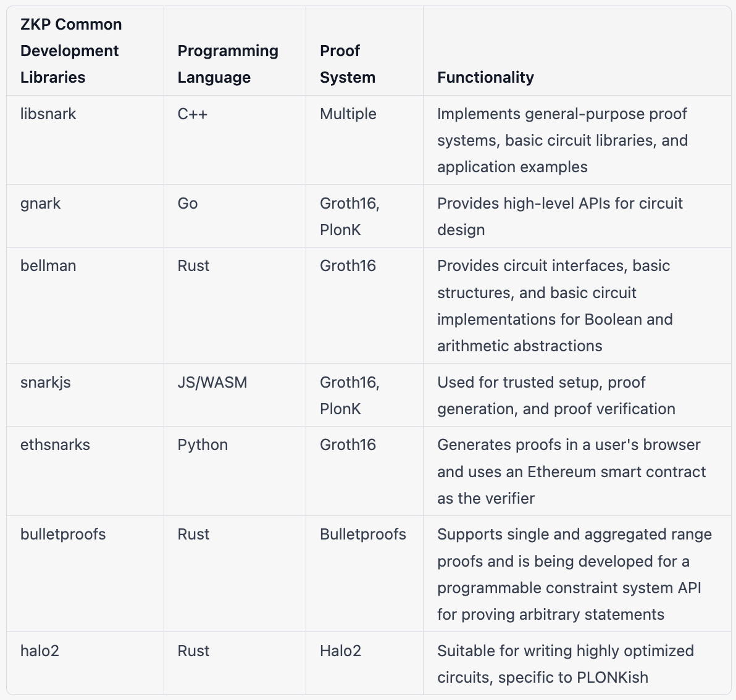Viewport: 736px width, 700px height.
Task: Select the 'snarkjs' library cell
Action: (x=46, y=382)
